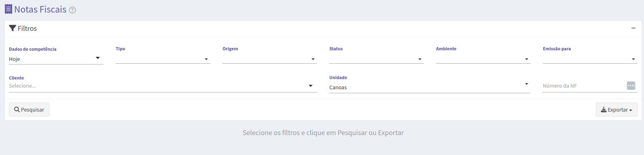The height and width of the screenshot is (155, 644).
Task: Click the magnifier icon on Pesquisar
Action: pyautogui.click(x=17, y=110)
